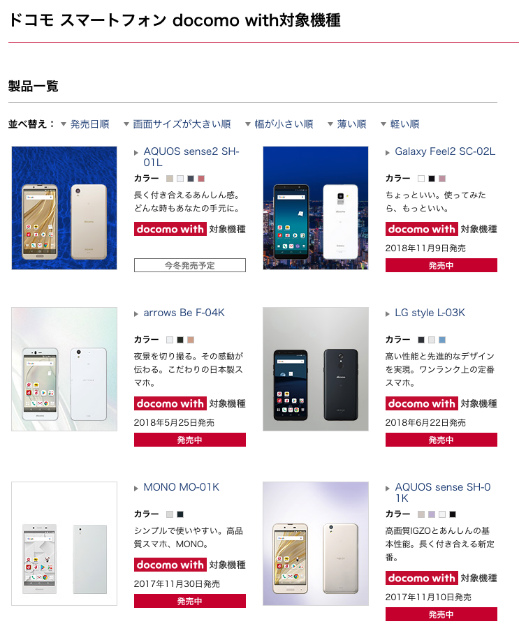The image size is (519, 640).
Task: Select the red color swatch for AQUOS sense2
Action: click(x=201, y=178)
